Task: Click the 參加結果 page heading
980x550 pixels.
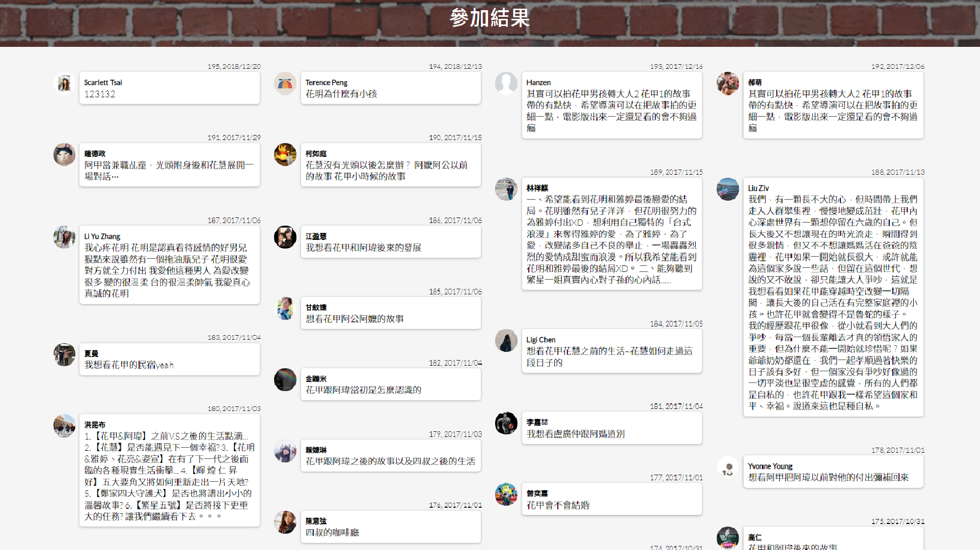Action: [x=490, y=18]
